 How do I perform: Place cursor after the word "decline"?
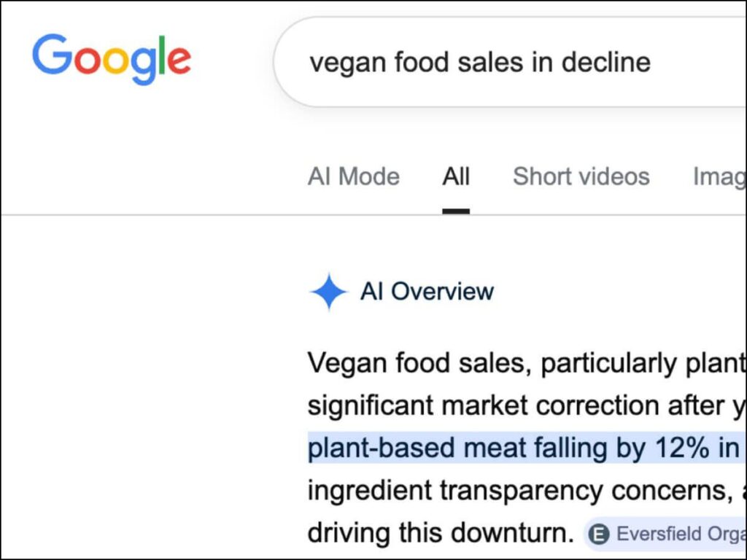coord(651,62)
